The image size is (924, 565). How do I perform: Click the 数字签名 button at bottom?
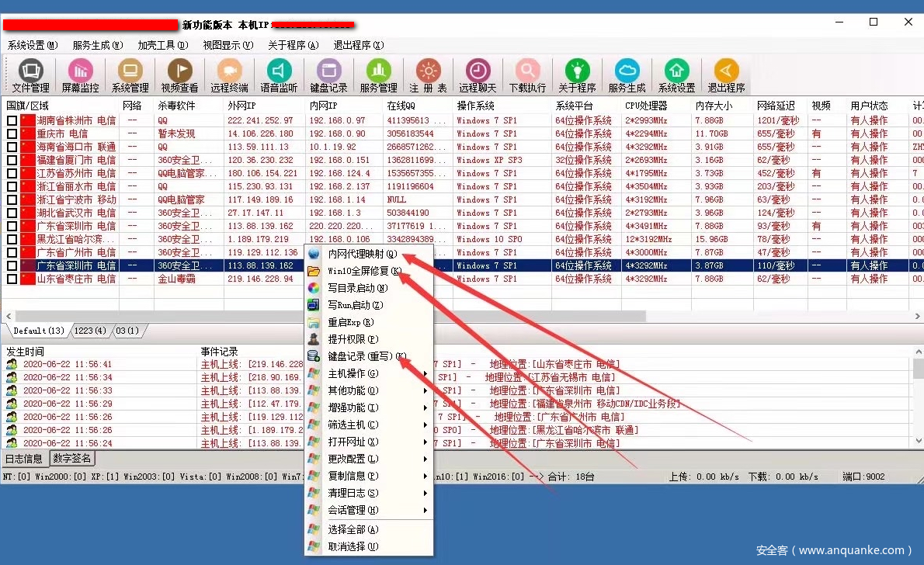[x=71, y=459]
